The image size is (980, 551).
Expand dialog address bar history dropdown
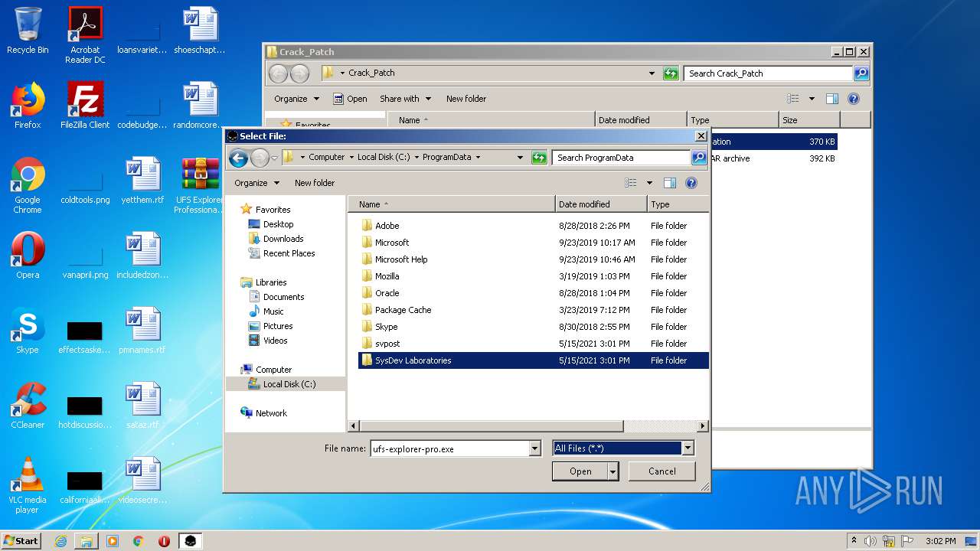(x=521, y=158)
